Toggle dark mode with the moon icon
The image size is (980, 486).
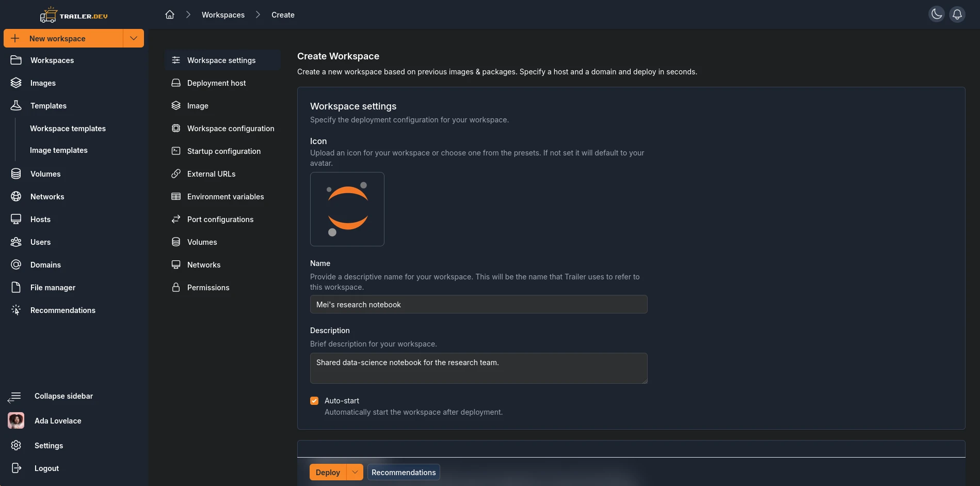tap(937, 14)
